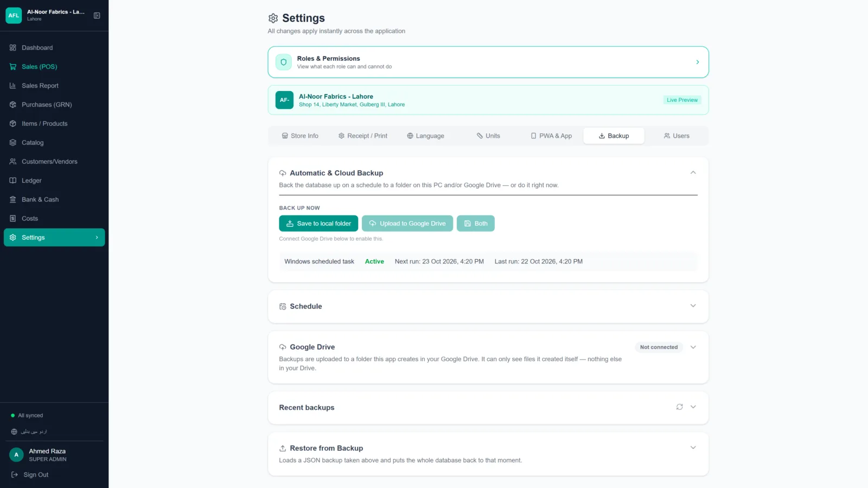Go to Bank & Cash
This screenshot has height=488, width=868.
[x=54, y=200]
